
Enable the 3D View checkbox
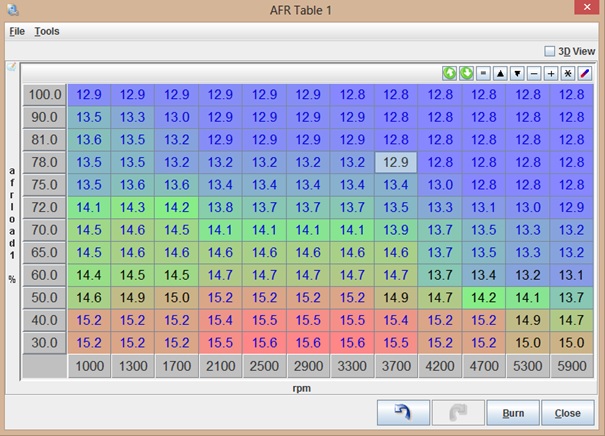pos(549,51)
